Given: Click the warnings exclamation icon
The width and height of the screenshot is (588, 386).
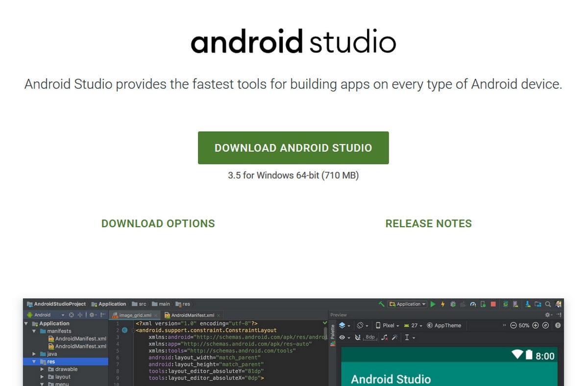Looking at the screenshot, I should point(558,325).
